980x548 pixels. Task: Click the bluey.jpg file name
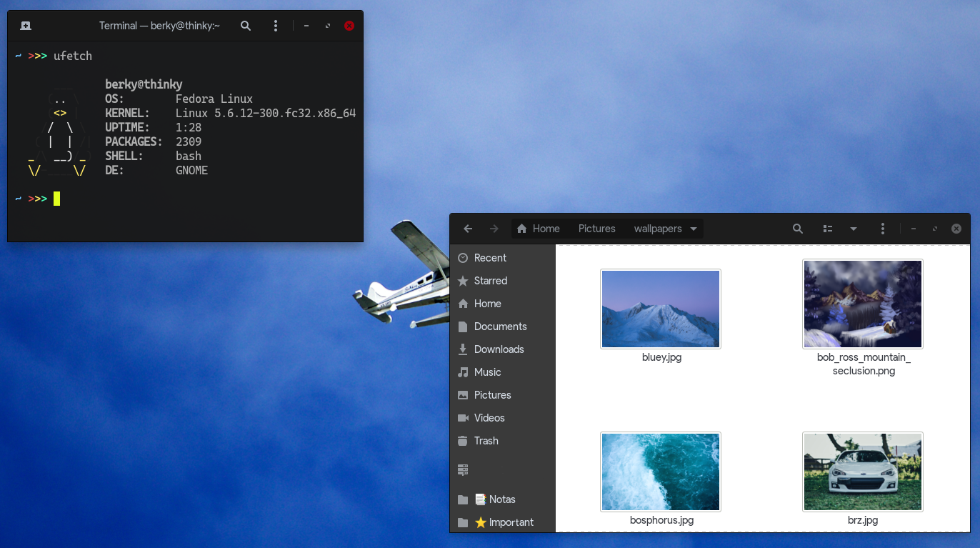pyautogui.click(x=661, y=357)
